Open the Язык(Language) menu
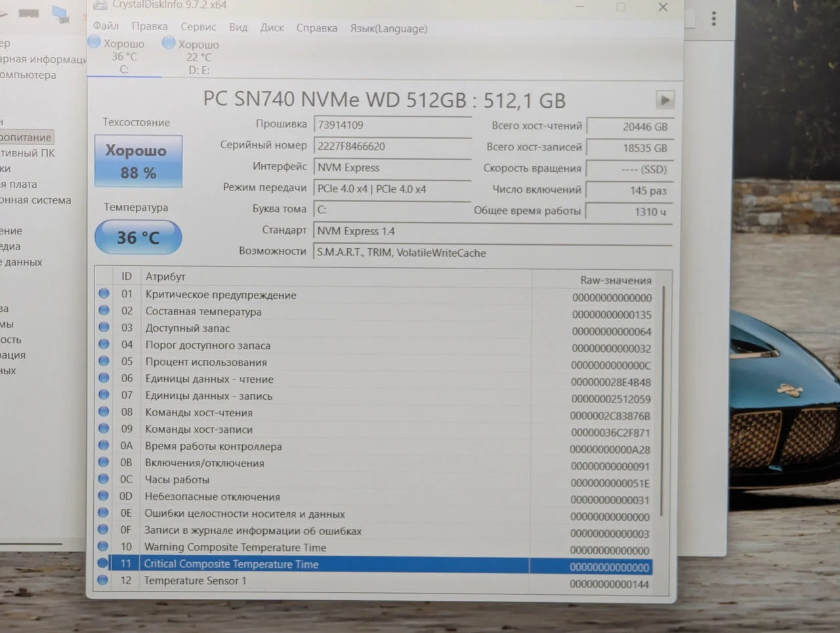 click(x=388, y=29)
